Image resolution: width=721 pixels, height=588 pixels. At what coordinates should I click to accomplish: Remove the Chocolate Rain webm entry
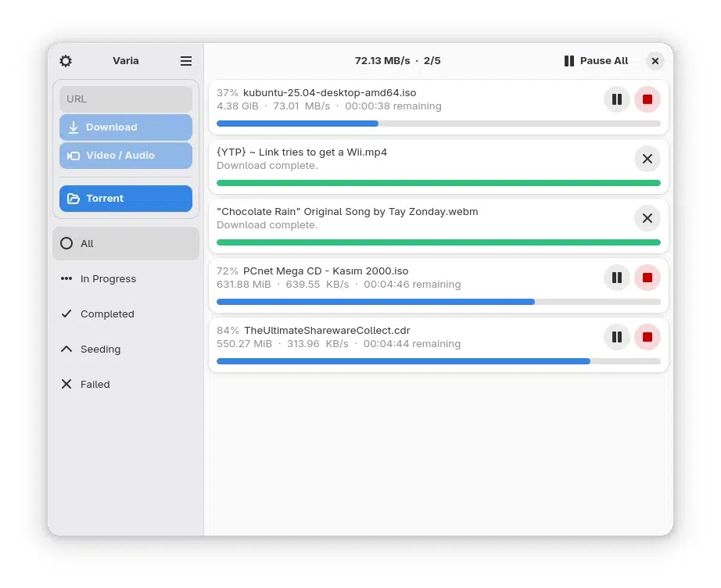coord(647,218)
